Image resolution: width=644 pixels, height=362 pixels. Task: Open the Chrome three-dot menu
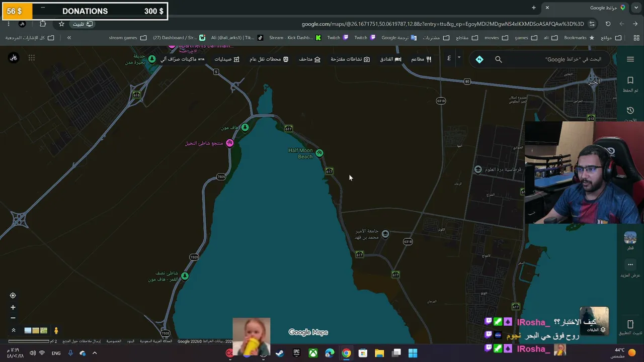(9, 24)
